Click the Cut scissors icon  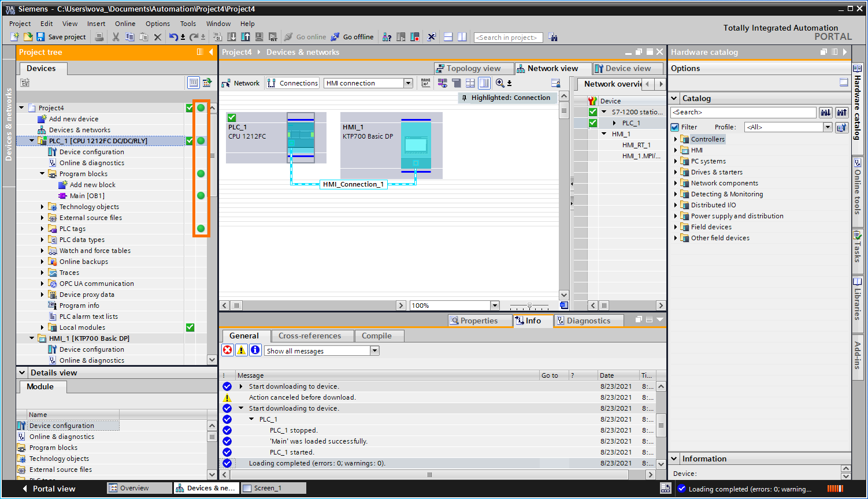(x=116, y=37)
